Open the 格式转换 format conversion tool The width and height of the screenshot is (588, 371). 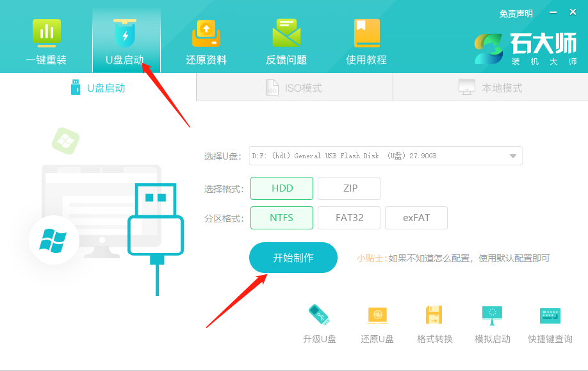click(434, 322)
